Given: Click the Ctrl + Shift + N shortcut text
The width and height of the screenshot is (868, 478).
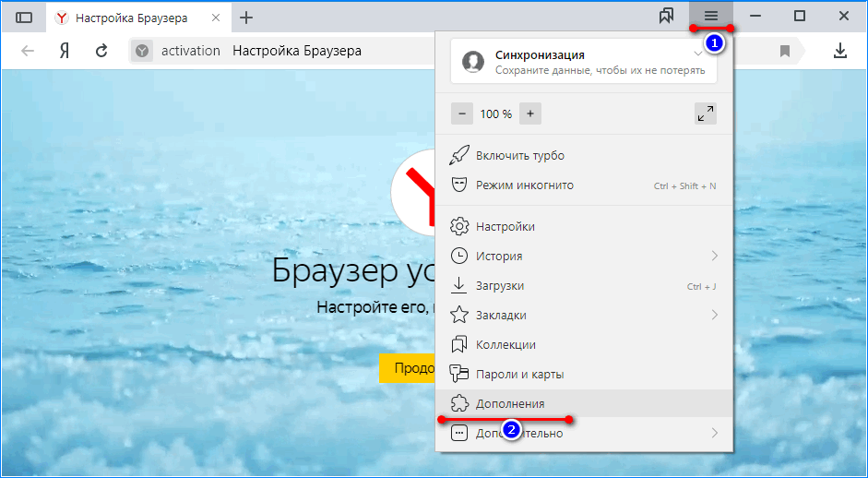Looking at the screenshot, I should (x=684, y=186).
